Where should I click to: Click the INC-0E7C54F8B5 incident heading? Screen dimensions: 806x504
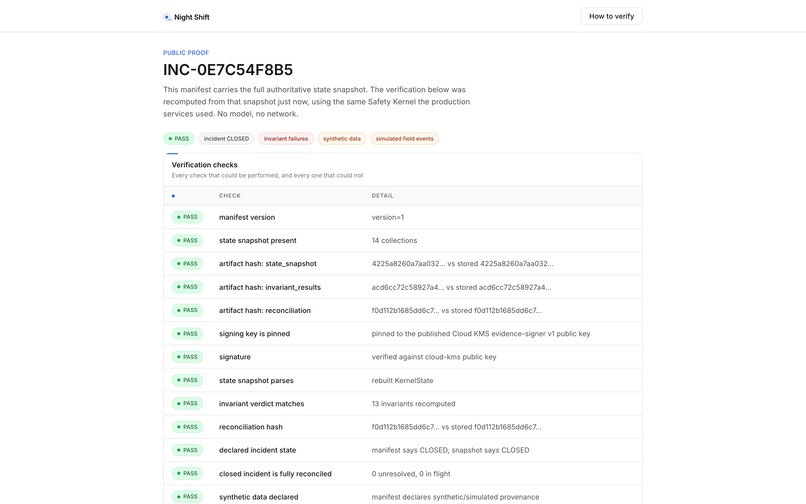click(x=228, y=69)
